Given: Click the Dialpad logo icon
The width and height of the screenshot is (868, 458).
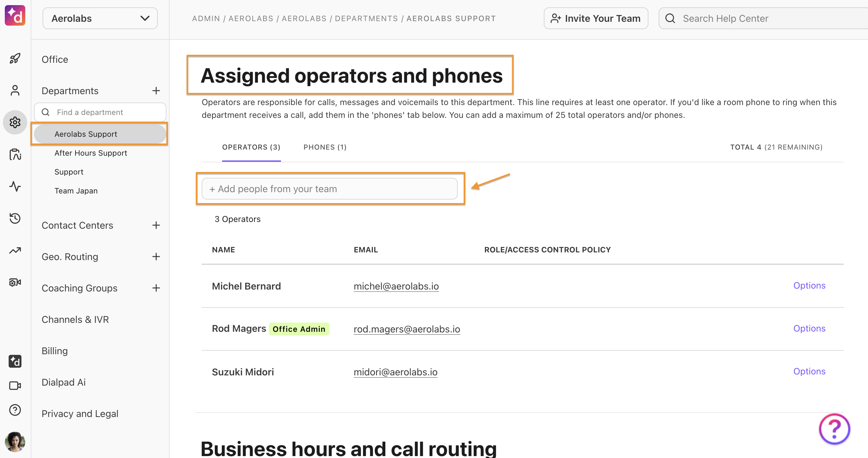Looking at the screenshot, I should (x=15, y=15).
